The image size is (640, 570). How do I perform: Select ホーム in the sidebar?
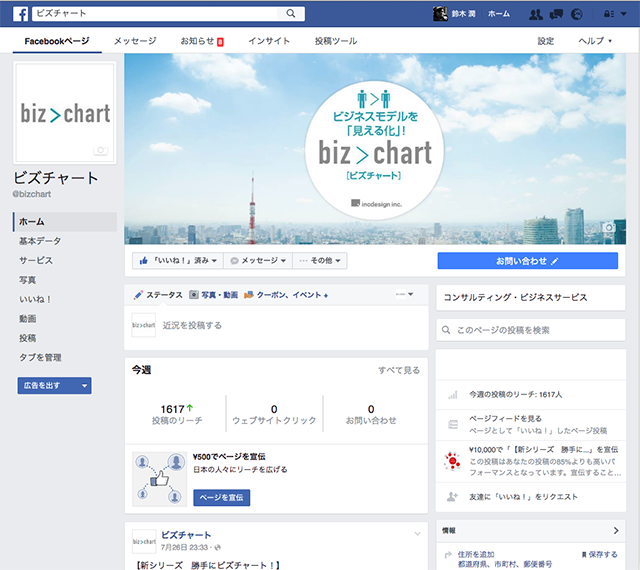click(65, 222)
